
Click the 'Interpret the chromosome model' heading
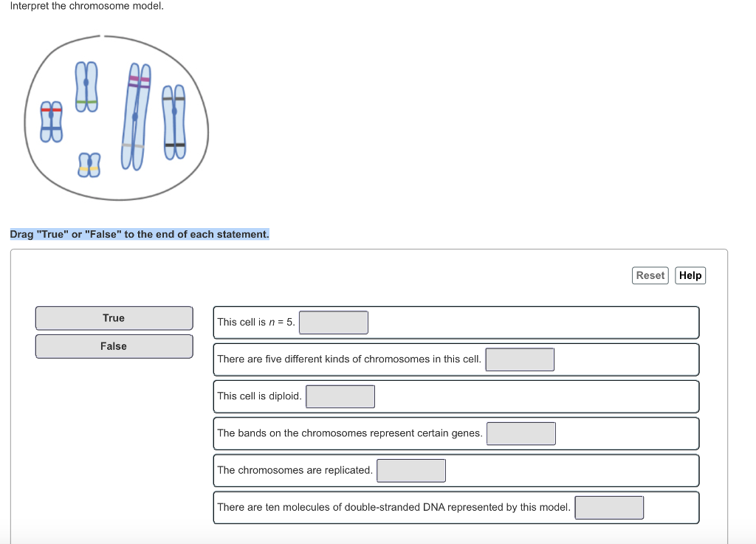86,6
